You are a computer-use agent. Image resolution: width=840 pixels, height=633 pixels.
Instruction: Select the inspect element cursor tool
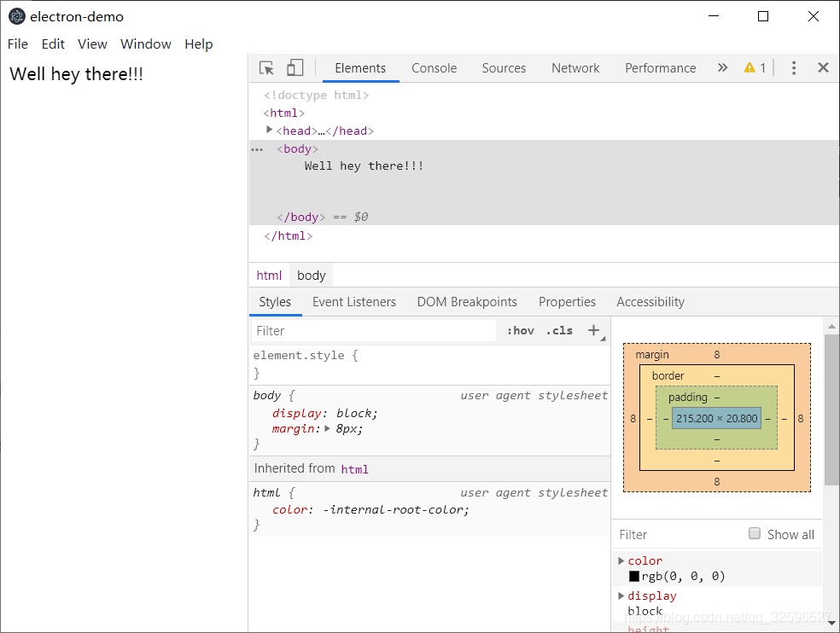(266, 67)
